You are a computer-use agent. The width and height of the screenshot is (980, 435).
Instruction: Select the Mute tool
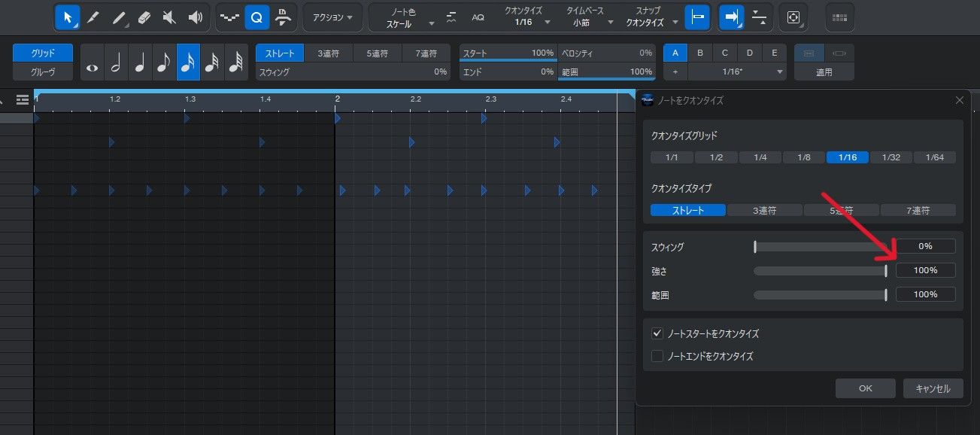click(170, 17)
